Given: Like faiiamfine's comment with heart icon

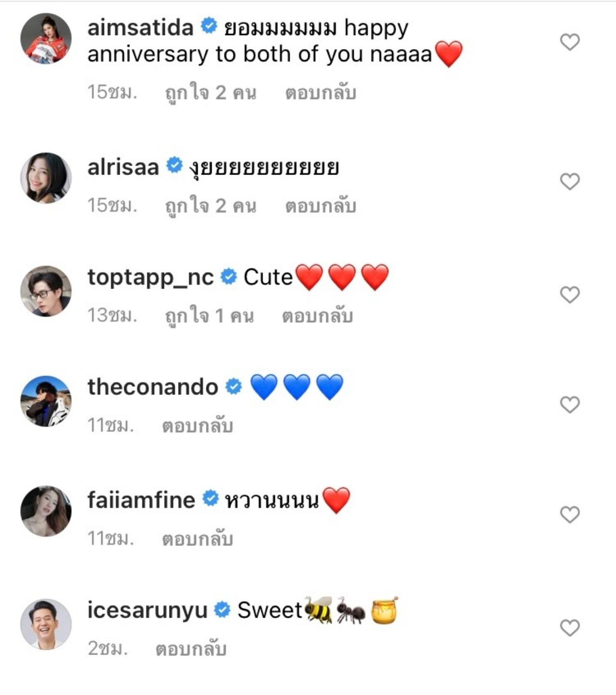Looking at the screenshot, I should tap(570, 515).
